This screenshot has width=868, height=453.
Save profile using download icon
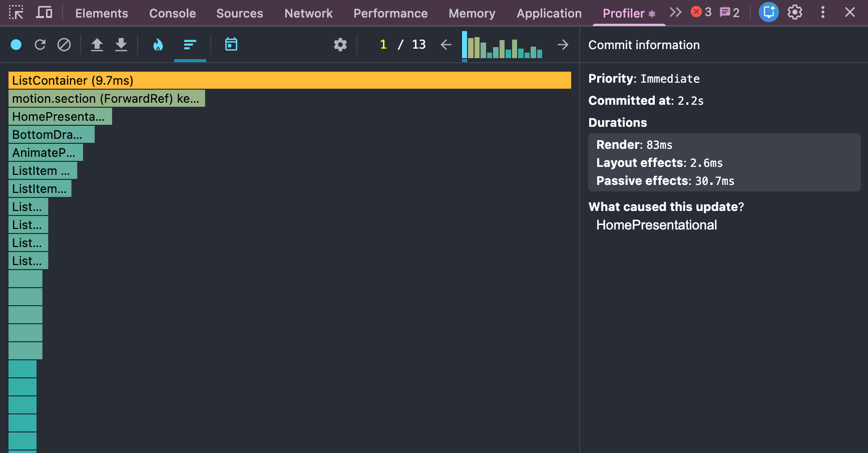[121, 45]
